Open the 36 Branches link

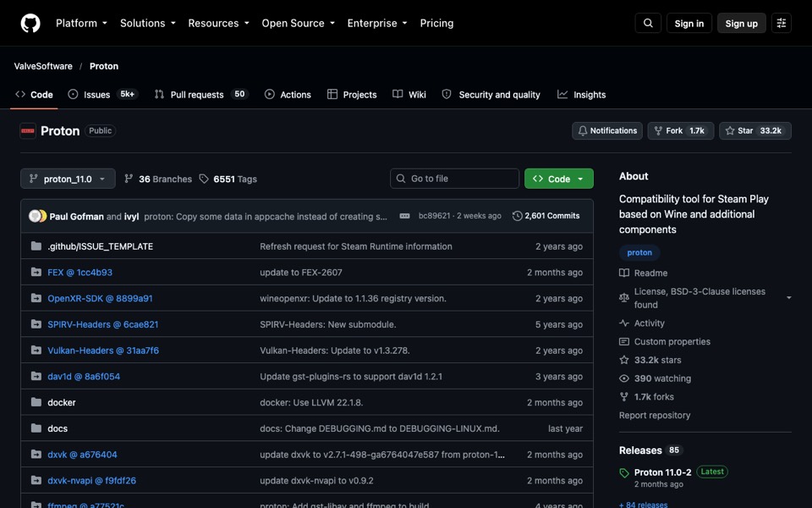pyautogui.click(x=158, y=179)
